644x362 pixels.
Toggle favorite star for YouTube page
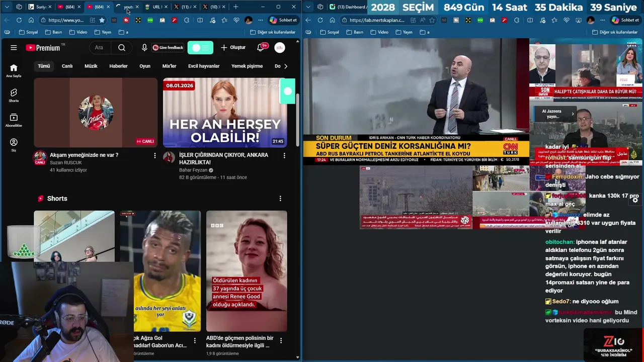(x=102, y=20)
